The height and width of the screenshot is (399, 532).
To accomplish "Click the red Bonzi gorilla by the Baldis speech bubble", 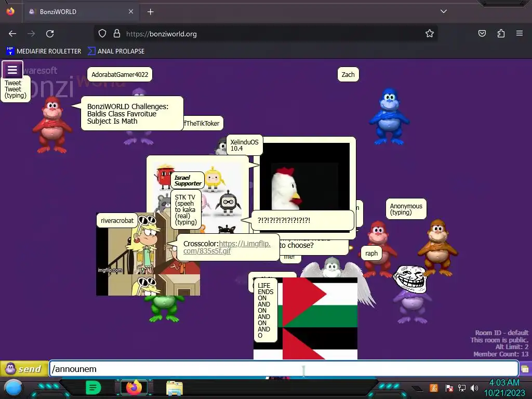I will click(x=51, y=125).
